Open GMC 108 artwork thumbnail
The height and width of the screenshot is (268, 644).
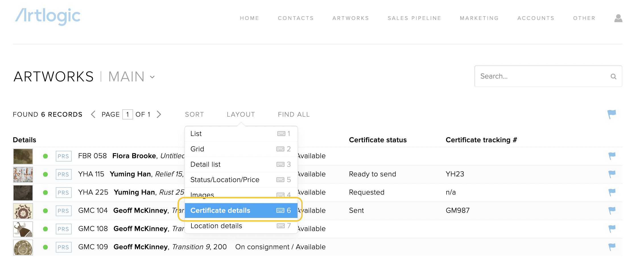click(23, 229)
